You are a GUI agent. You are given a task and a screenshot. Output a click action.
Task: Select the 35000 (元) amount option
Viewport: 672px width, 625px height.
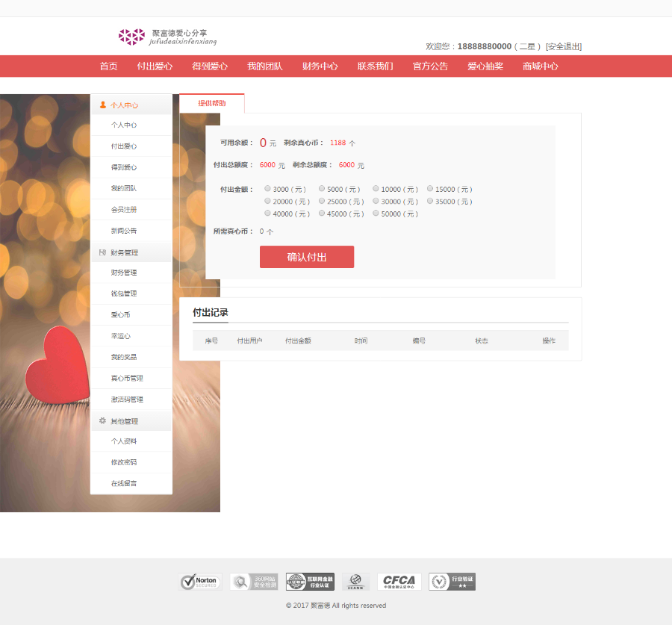click(430, 201)
